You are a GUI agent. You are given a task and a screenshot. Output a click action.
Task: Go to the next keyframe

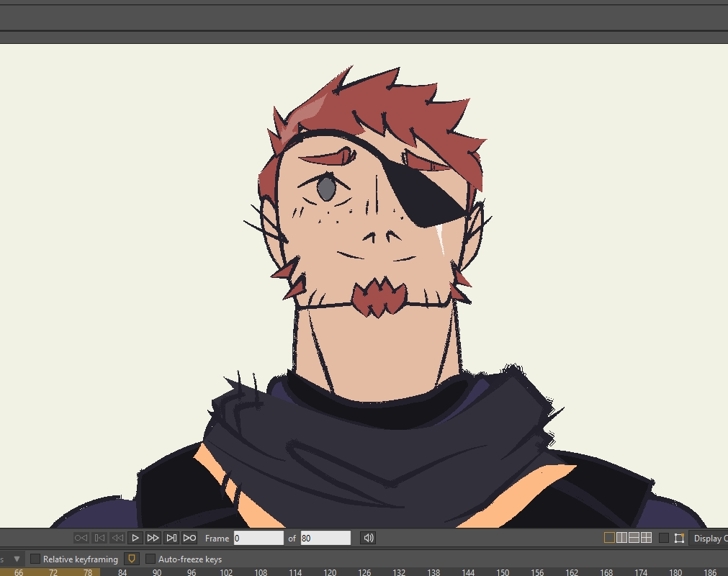coord(171,538)
